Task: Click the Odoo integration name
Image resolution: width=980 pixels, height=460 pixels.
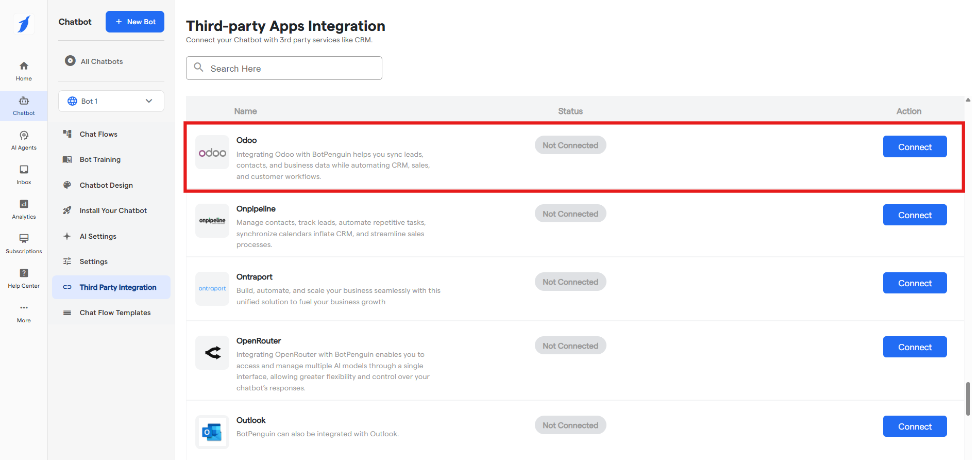Action: [246, 140]
